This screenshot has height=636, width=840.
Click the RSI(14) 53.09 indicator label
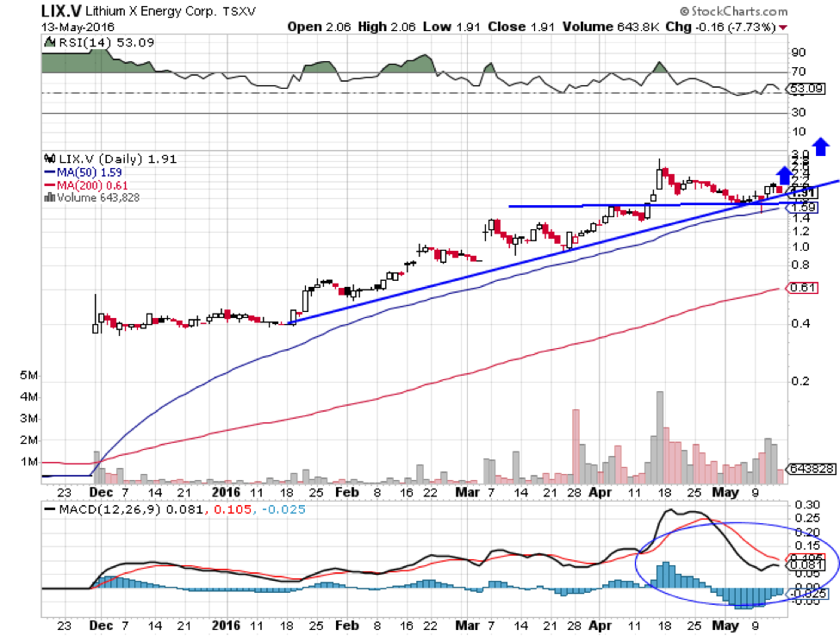[106, 42]
